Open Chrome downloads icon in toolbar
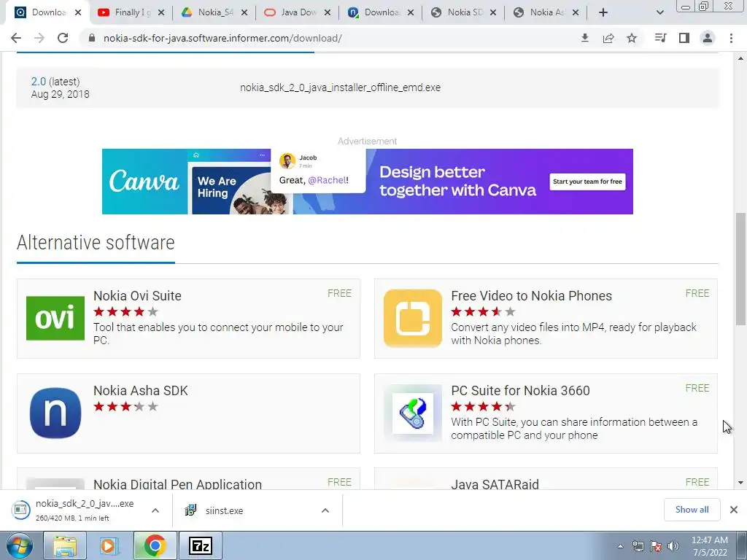This screenshot has width=747, height=560. (585, 38)
